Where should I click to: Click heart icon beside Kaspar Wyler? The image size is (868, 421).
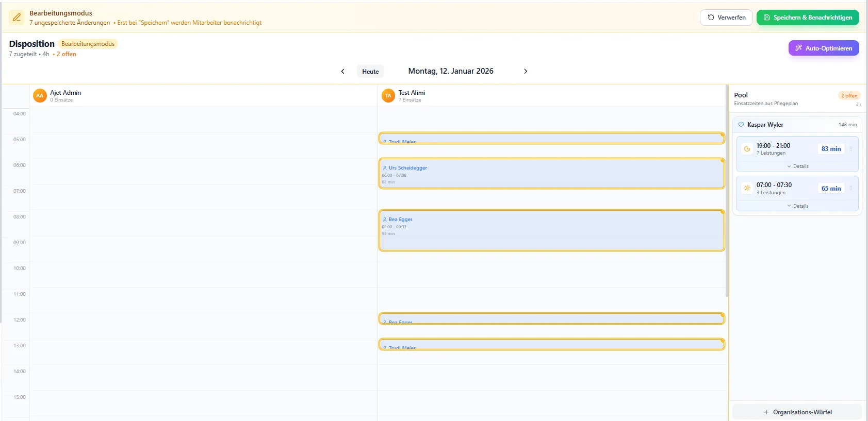[741, 125]
